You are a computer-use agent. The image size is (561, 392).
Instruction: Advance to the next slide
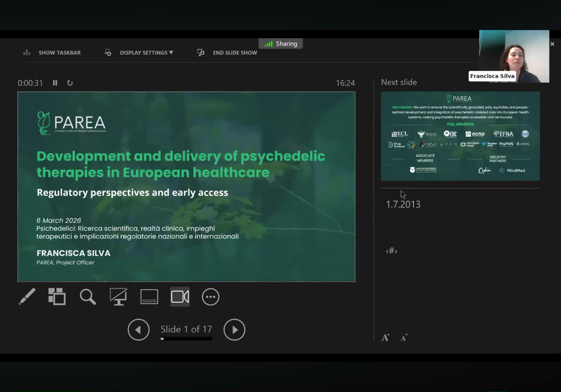234,330
